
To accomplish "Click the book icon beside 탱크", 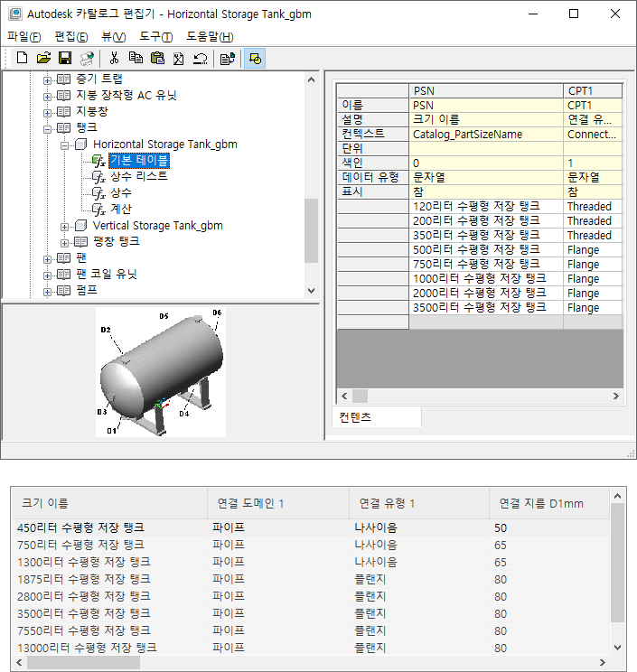I will (63, 127).
